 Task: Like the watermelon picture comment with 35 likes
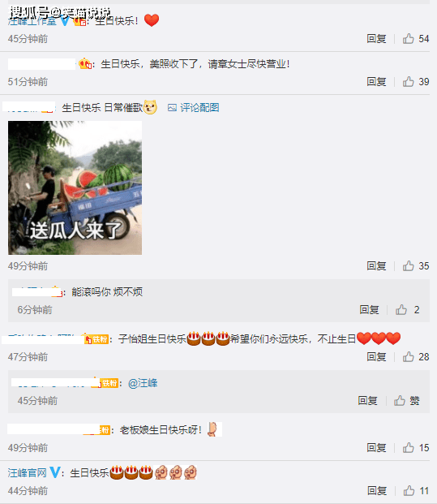click(415, 266)
